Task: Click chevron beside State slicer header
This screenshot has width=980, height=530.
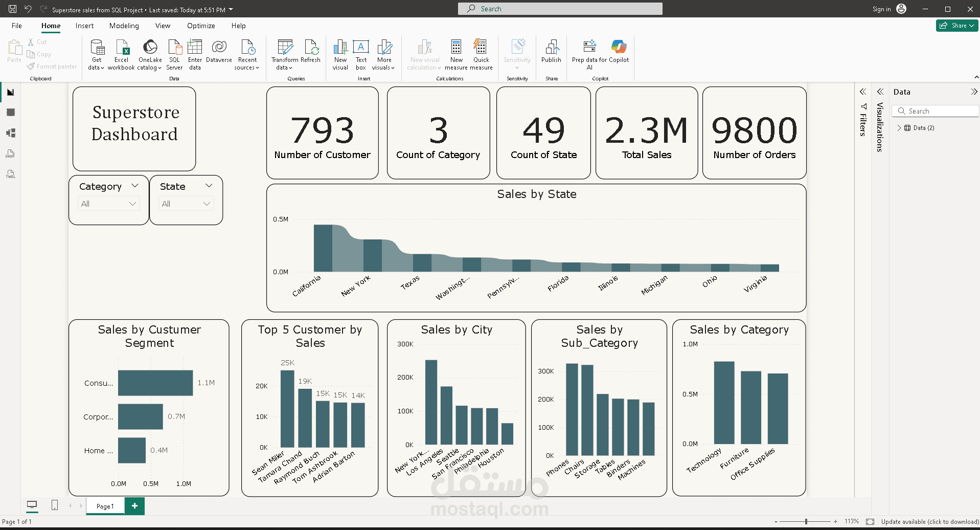Action: coord(209,186)
